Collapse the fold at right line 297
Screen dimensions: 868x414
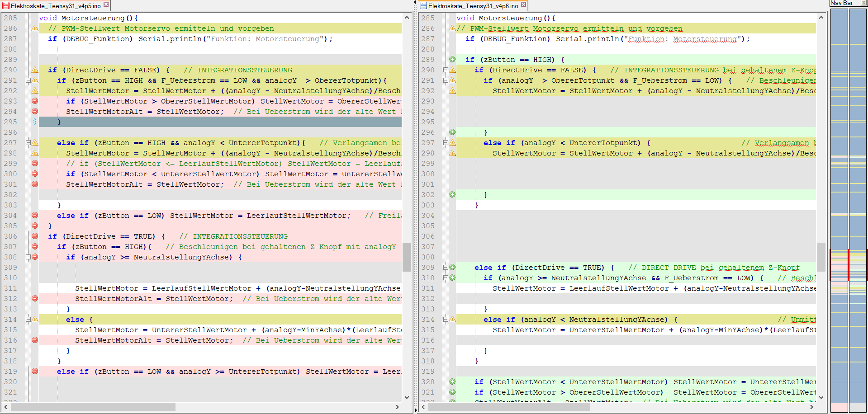coord(446,143)
